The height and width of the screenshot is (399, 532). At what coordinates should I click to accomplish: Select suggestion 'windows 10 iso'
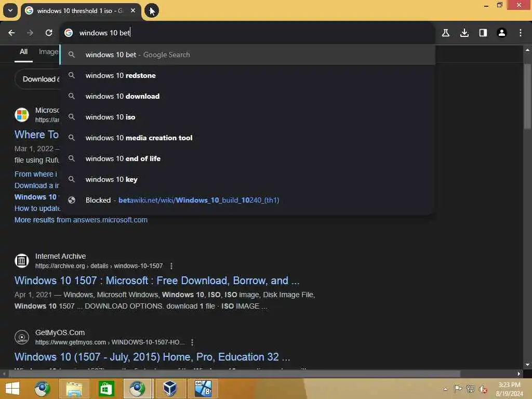click(x=248, y=117)
